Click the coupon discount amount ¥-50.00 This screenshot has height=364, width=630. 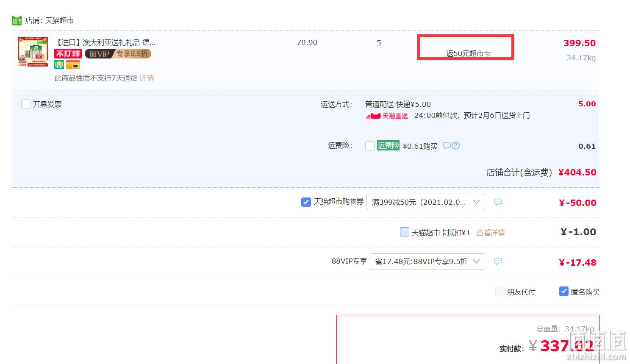(x=577, y=203)
